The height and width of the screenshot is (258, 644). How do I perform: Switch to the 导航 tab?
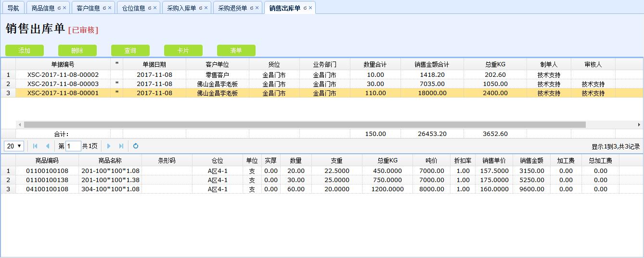[13, 8]
